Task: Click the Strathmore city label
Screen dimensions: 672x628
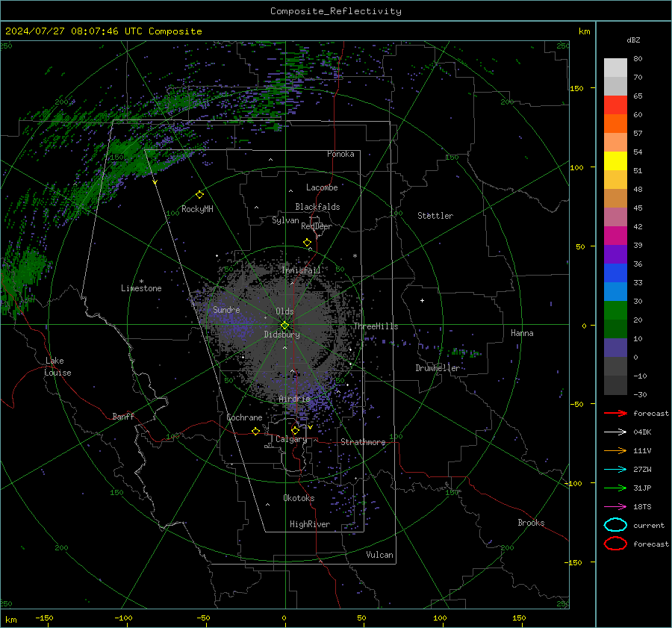Action: point(363,442)
